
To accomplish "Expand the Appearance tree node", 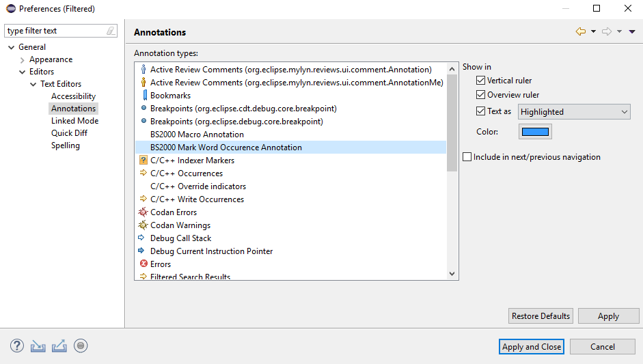I will [22, 60].
